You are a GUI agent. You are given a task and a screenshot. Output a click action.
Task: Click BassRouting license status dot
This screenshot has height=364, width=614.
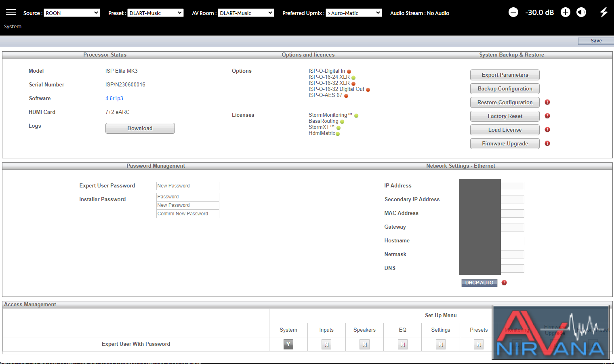coord(342,122)
